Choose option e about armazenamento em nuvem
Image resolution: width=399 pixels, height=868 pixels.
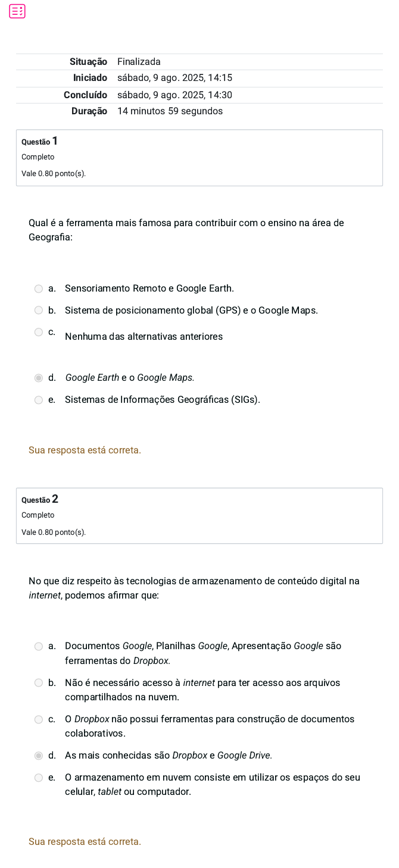[x=39, y=778]
